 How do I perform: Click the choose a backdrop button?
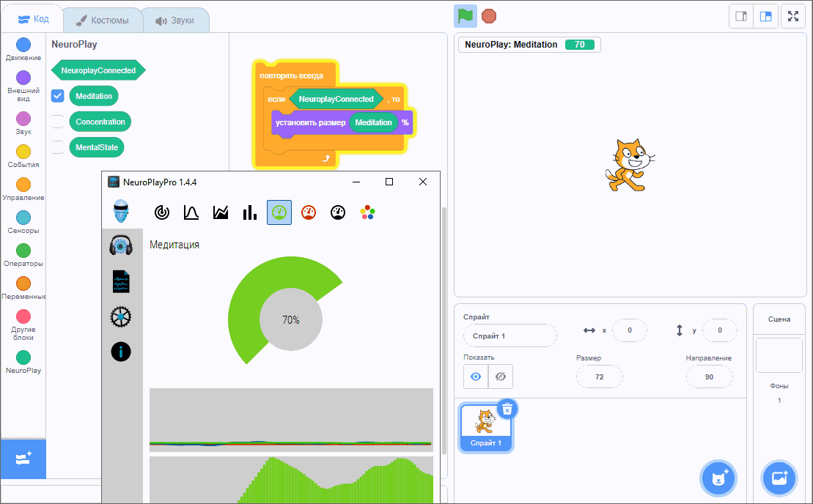779,478
